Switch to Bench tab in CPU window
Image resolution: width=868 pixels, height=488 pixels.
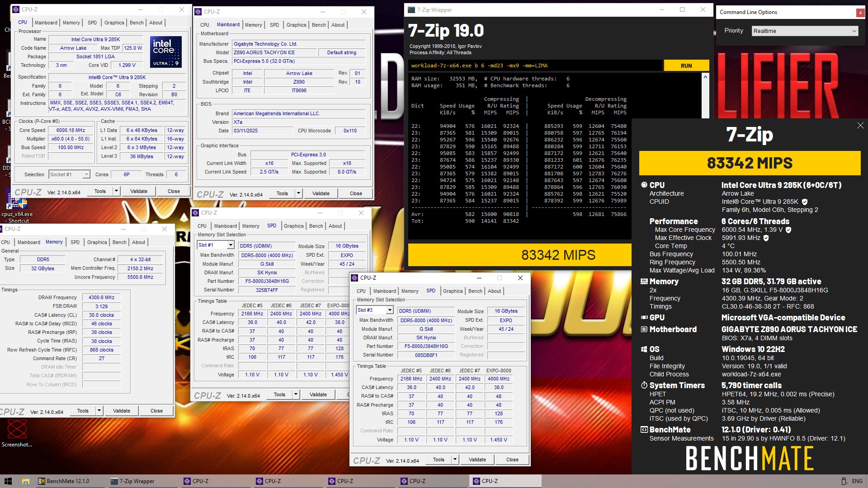(137, 23)
